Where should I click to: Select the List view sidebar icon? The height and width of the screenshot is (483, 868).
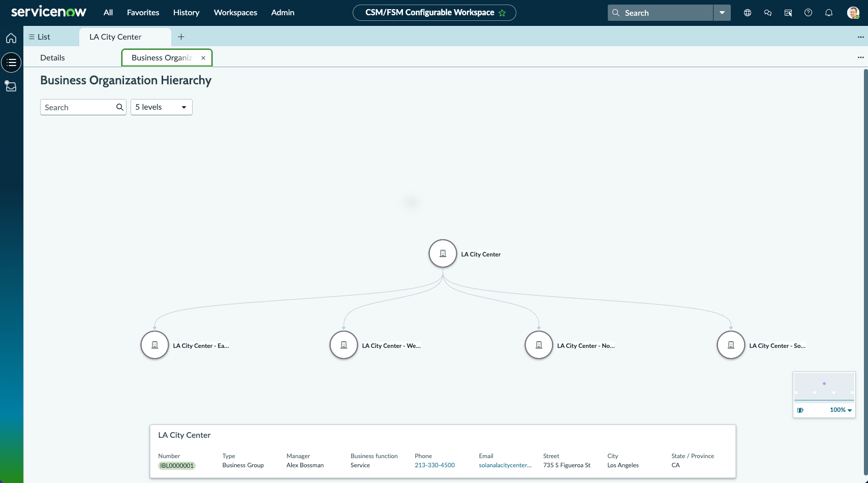pos(11,62)
